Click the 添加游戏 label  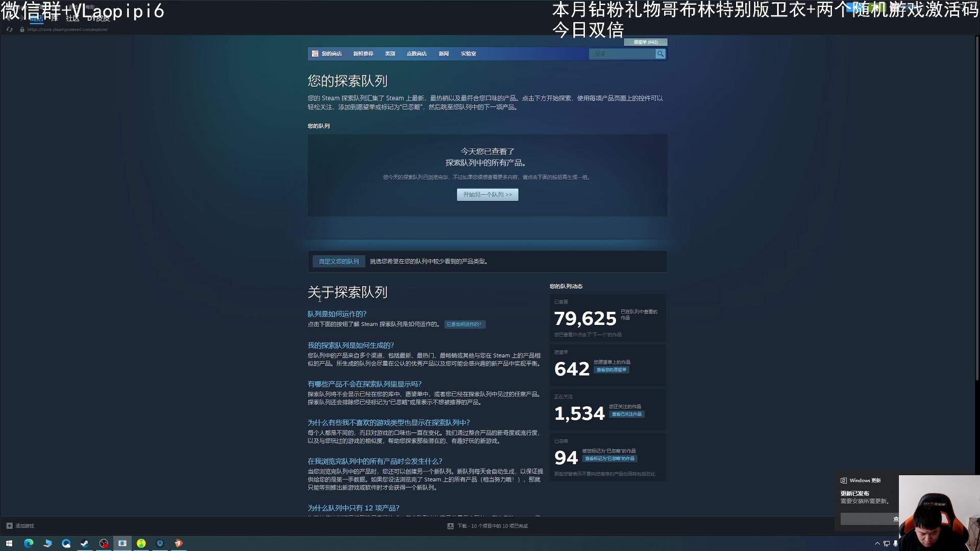tap(24, 526)
